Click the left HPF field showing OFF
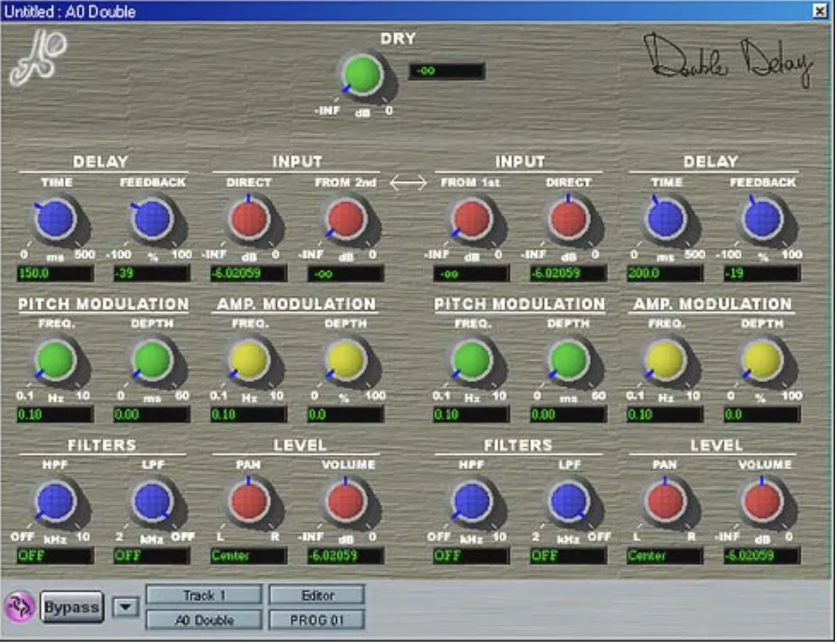The width and height of the screenshot is (837, 644). click(x=55, y=556)
